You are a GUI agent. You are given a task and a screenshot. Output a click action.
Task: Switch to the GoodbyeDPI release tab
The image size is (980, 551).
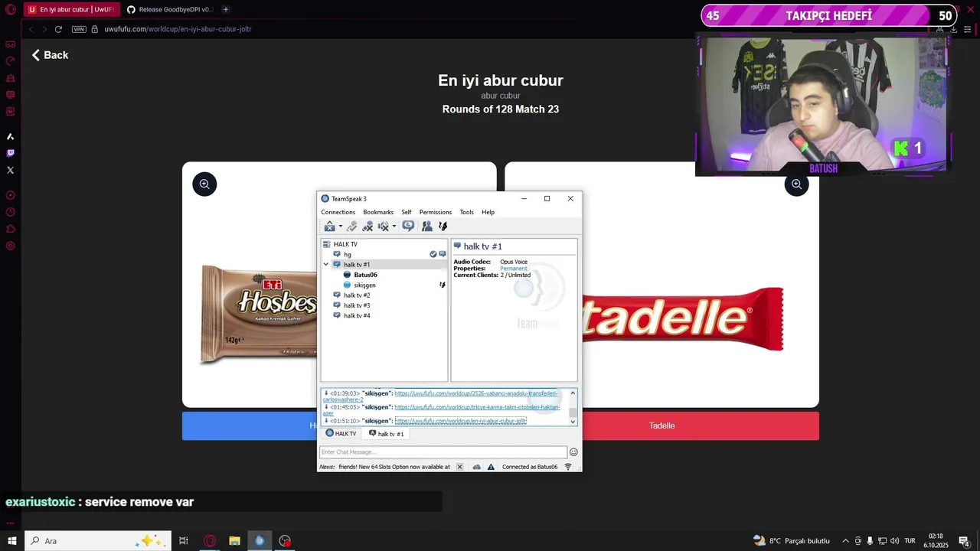point(169,9)
